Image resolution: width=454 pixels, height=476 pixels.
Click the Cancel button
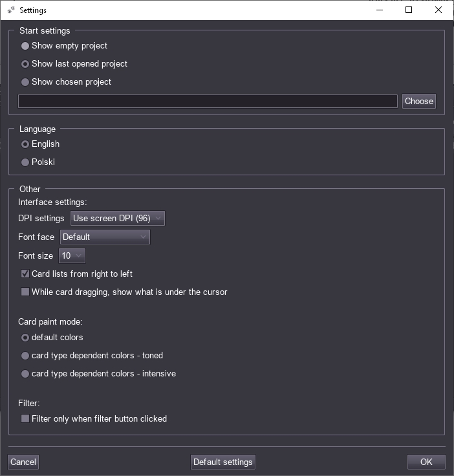pyautogui.click(x=23, y=462)
